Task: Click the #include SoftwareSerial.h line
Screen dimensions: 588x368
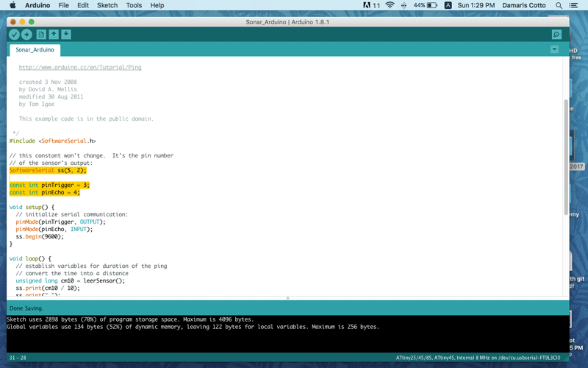Action: (52, 141)
